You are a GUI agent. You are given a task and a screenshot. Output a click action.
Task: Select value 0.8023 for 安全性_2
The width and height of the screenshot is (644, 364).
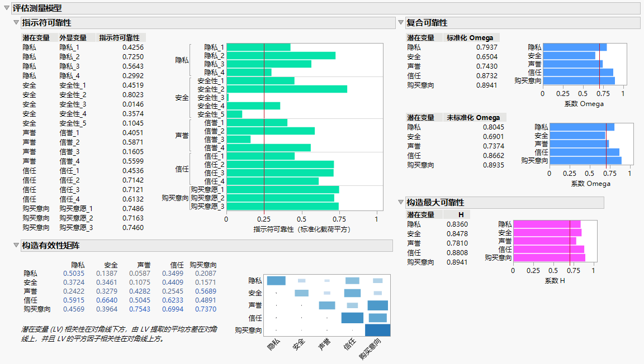pyautogui.click(x=133, y=95)
